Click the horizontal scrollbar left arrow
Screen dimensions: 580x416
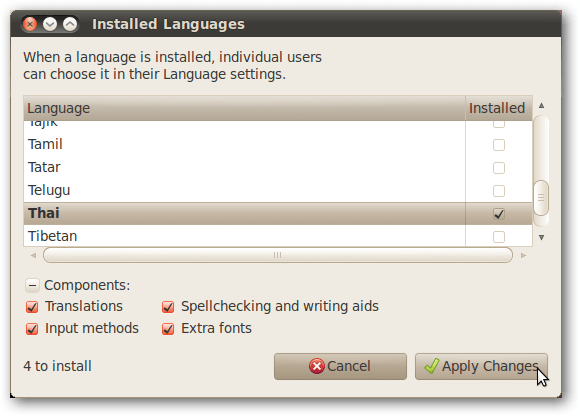click(x=34, y=256)
